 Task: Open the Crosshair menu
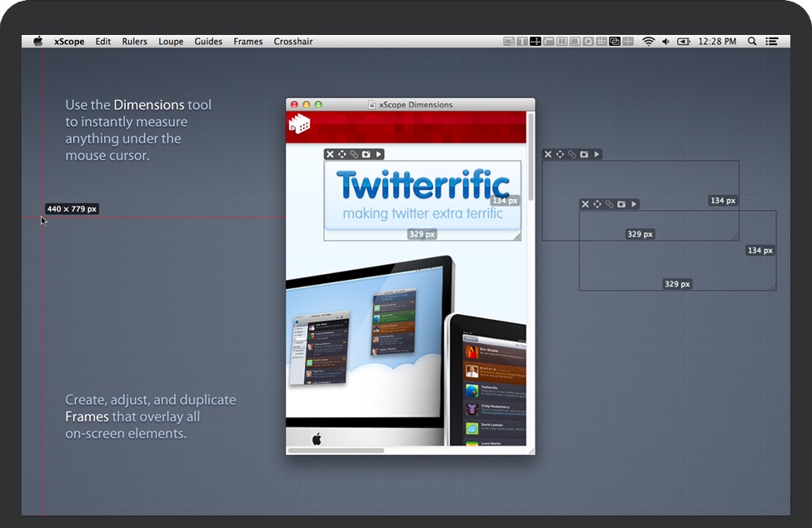[x=293, y=42]
